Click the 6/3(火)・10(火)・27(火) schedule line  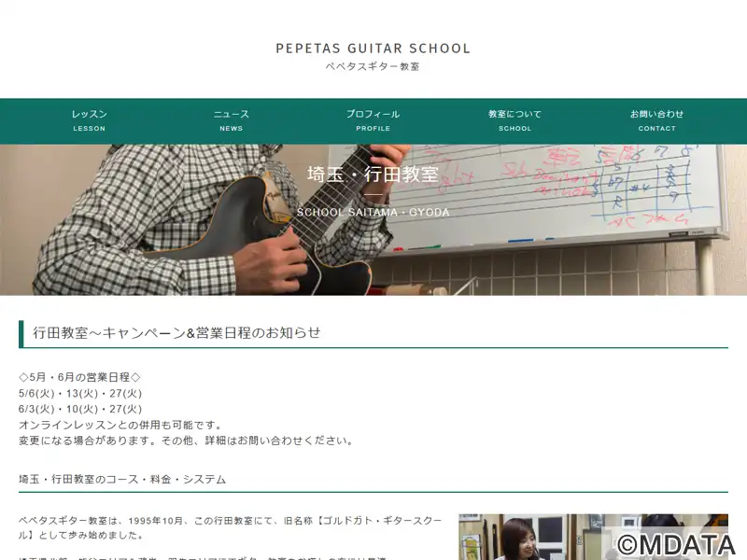(80, 409)
